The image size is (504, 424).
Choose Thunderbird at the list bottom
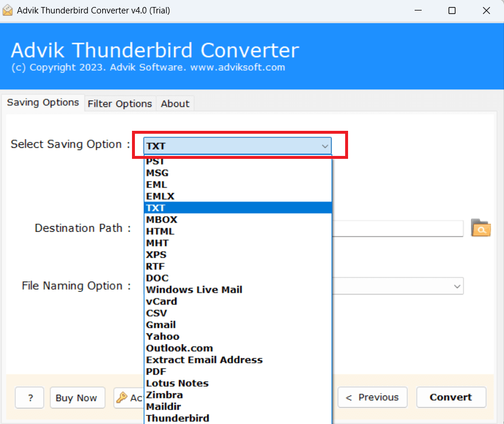point(238,418)
